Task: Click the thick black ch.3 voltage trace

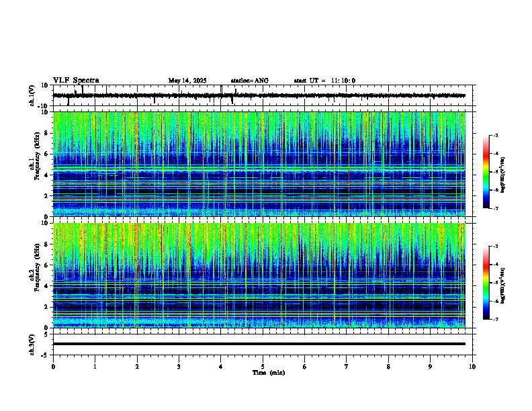Action: (259, 344)
